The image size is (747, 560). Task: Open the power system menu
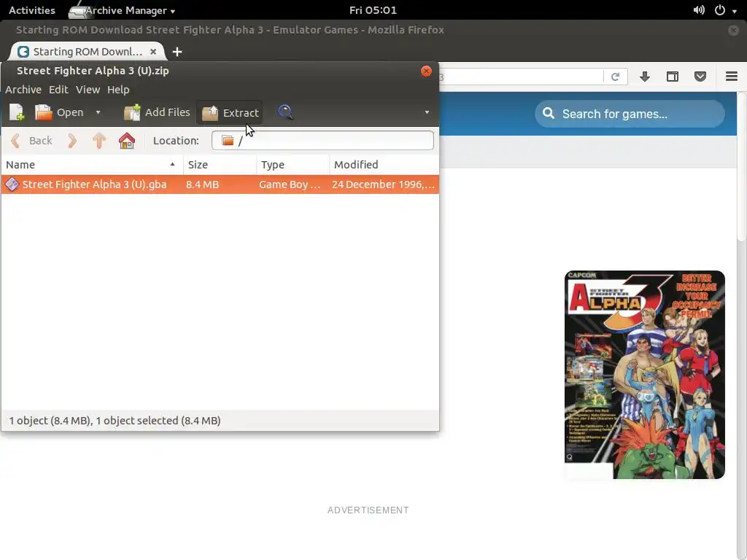pos(726,10)
